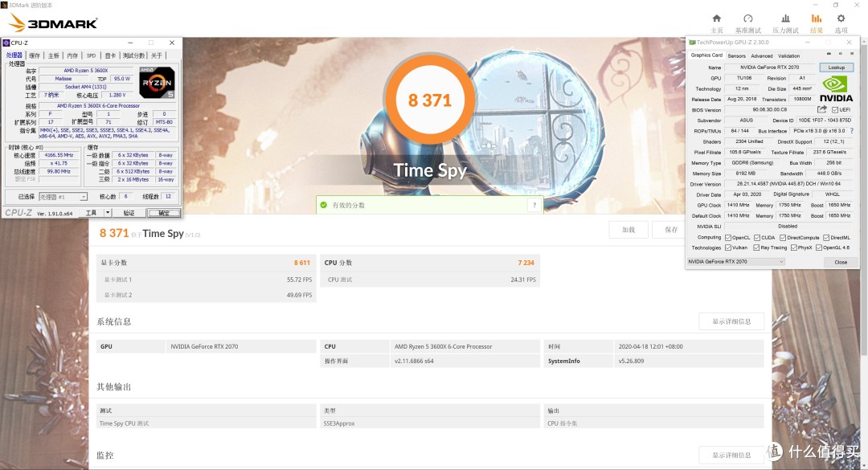
Task: Switch to the CPU-Z Bench (测试分数) tab
Action: pyautogui.click(x=133, y=55)
